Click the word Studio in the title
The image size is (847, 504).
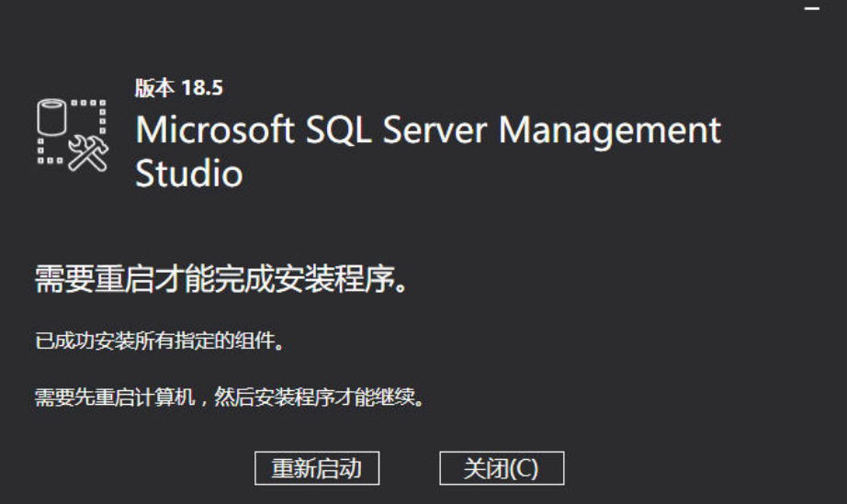pos(189,174)
